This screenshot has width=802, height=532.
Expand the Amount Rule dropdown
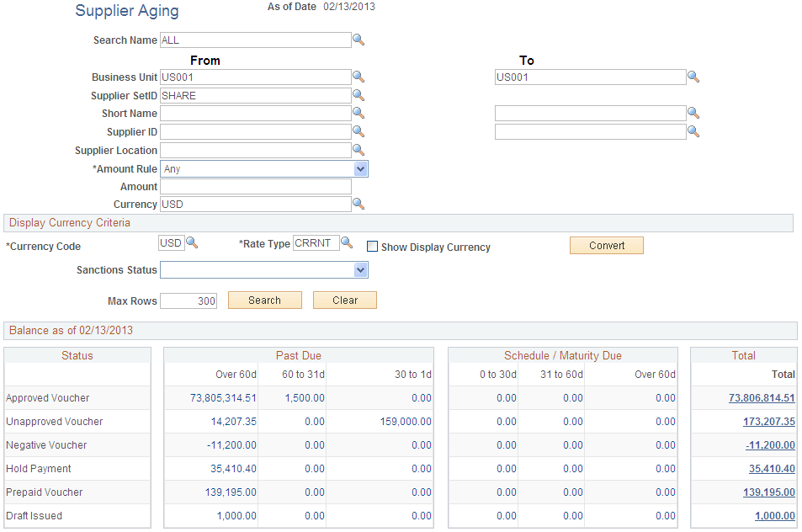(361, 168)
